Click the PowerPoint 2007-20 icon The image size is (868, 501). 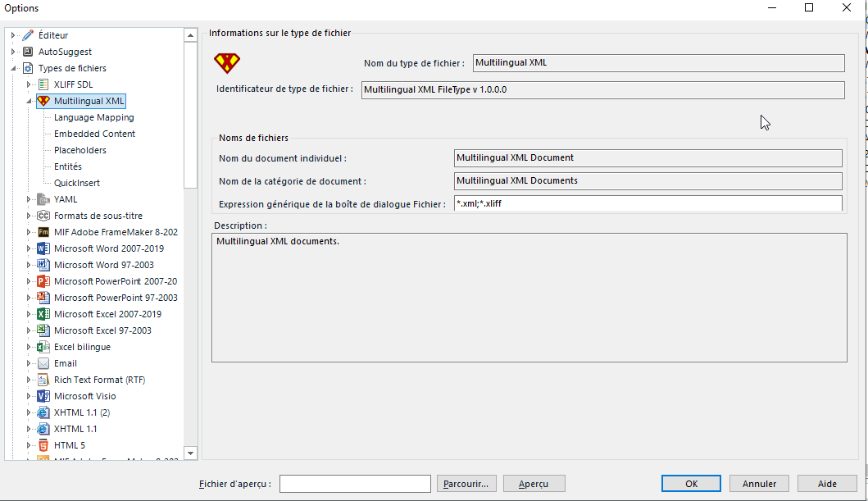point(43,281)
